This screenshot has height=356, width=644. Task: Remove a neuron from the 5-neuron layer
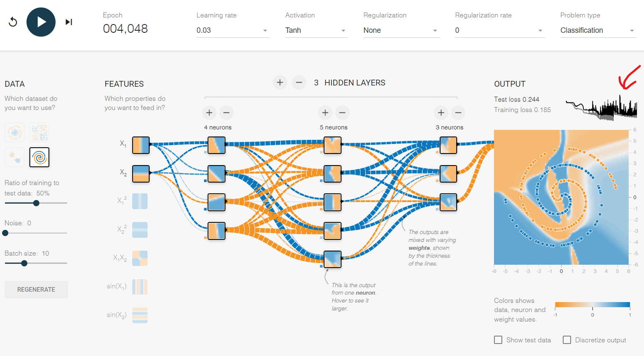pyautogui.click(x=342, y=112)
